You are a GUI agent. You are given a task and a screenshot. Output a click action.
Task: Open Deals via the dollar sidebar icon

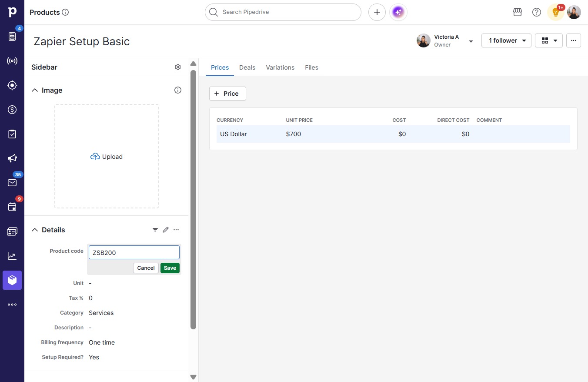[12, 110]
